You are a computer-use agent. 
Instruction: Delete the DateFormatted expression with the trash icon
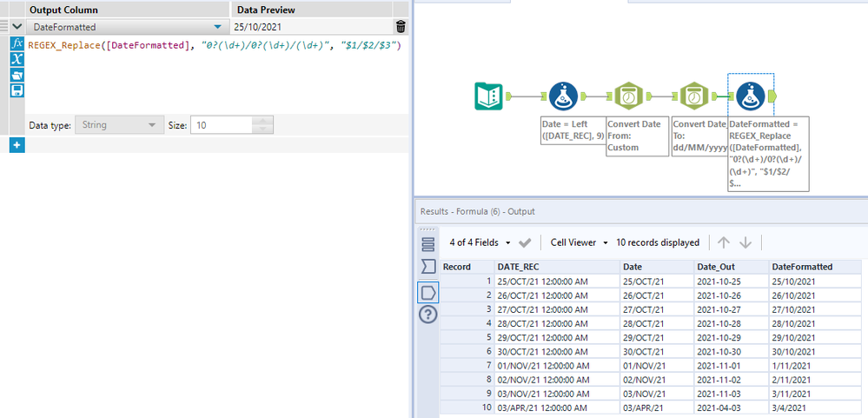[x=401, y=26]
